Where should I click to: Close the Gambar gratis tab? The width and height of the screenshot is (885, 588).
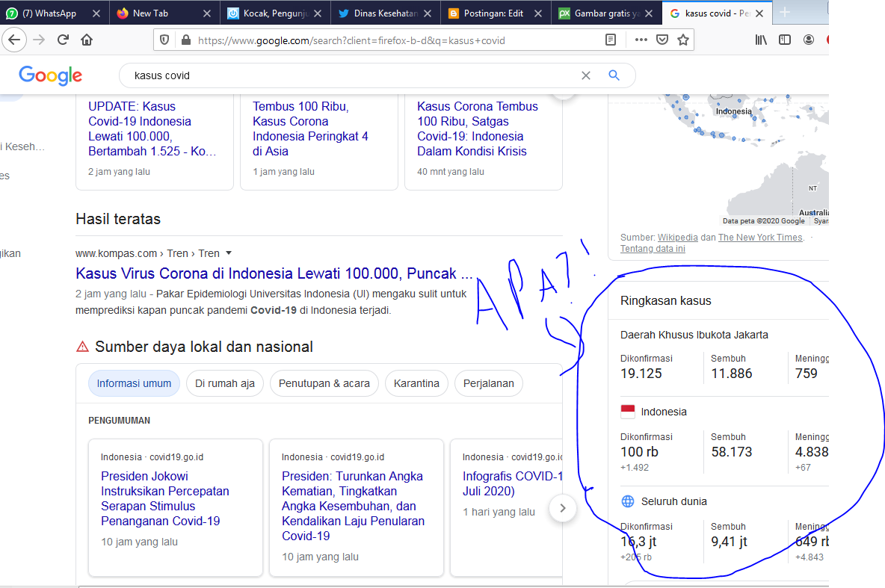pyautogui.click(x=649, y=13)
